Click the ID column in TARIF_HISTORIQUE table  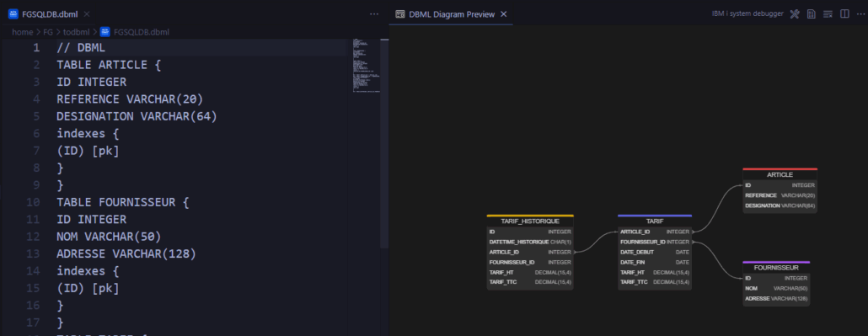(530, 232)
